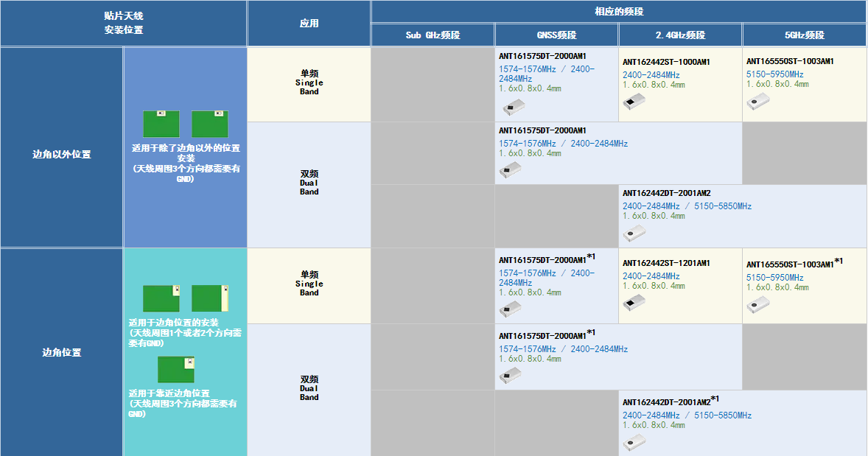This screenshot has width=868, height=456.
Task: Select the 5GHz频段 column header
Action: [x=804, y=35]
